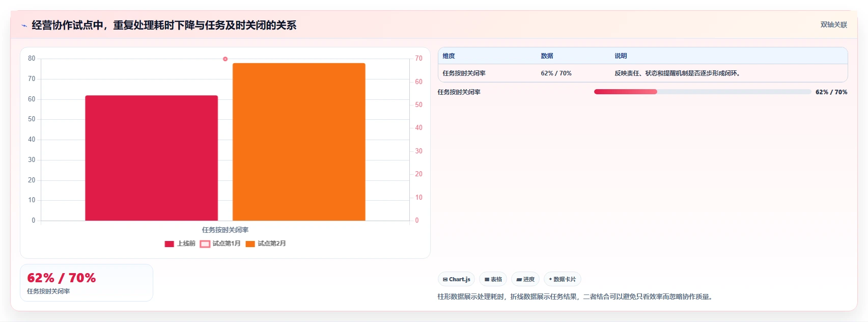
Task: Click the lightning icon beside the card title
Action: pyautogui.click(x=24, y=25)
